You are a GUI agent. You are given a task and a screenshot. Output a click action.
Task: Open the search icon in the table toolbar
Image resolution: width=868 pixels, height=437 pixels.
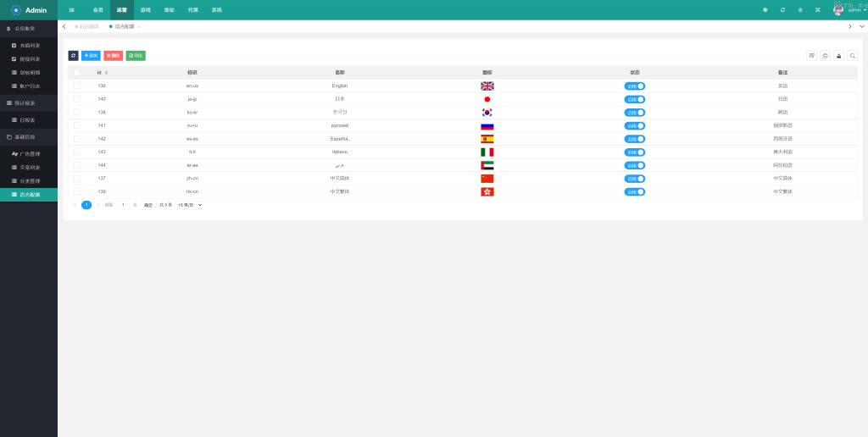(x=852, y=56)
